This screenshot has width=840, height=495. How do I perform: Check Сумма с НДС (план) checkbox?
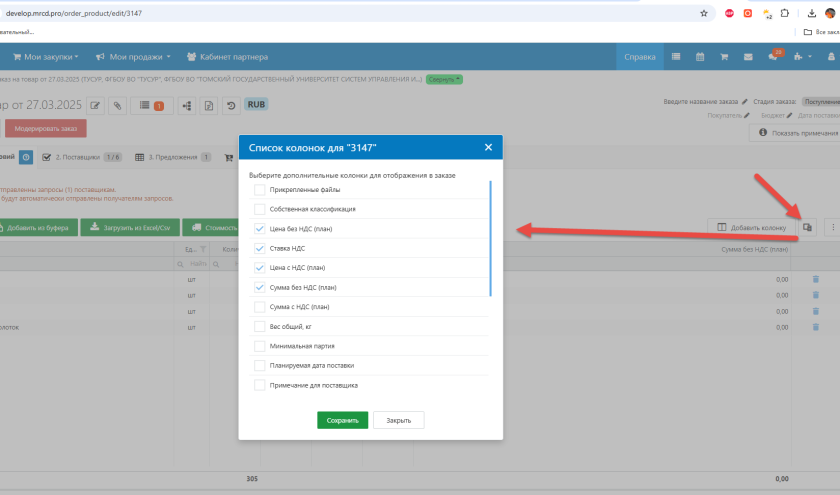click(x=259, y=307)
